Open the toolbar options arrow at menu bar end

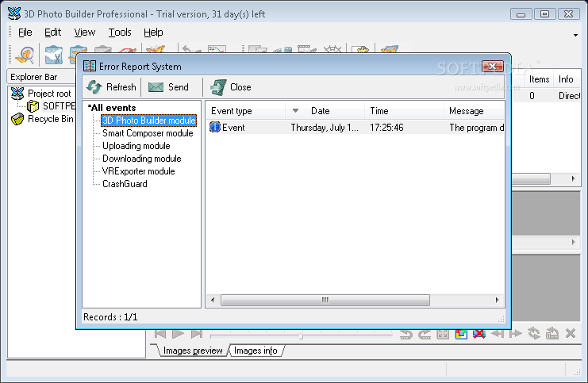click(575, 35)
